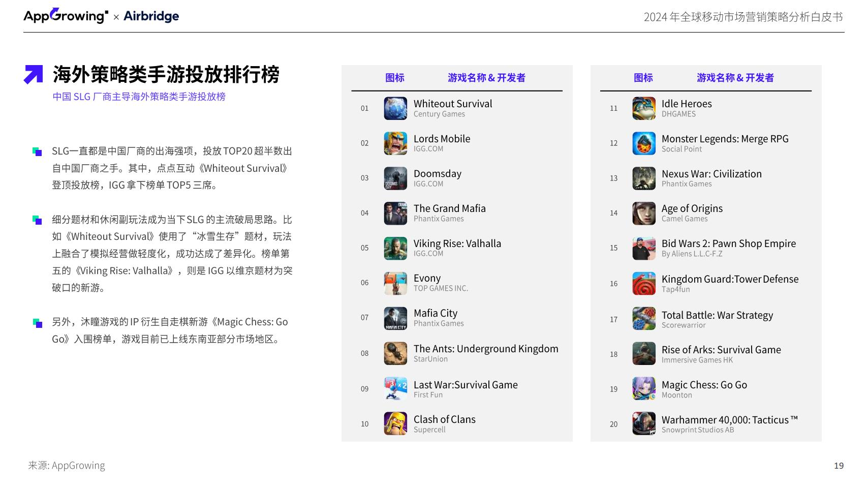The image size is (868, 488).
Task: Click the third bullet marker about 沐瞳游戏
Action: [37, 322]
